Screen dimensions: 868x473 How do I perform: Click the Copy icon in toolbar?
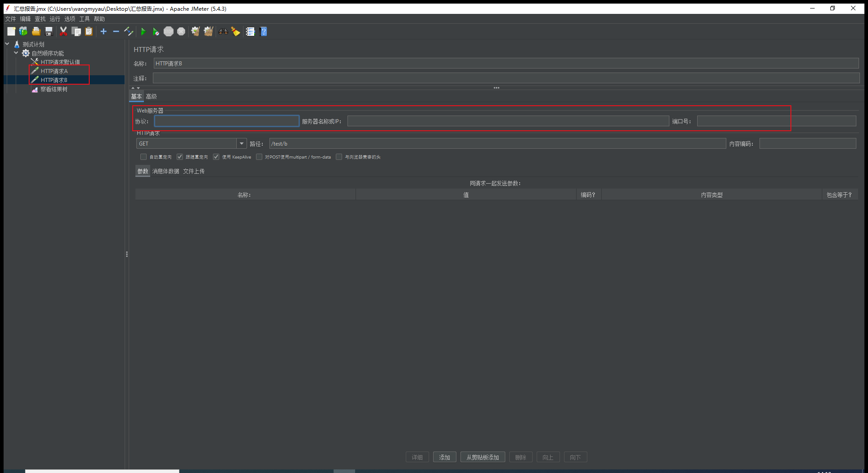click(x=76, y=31)
